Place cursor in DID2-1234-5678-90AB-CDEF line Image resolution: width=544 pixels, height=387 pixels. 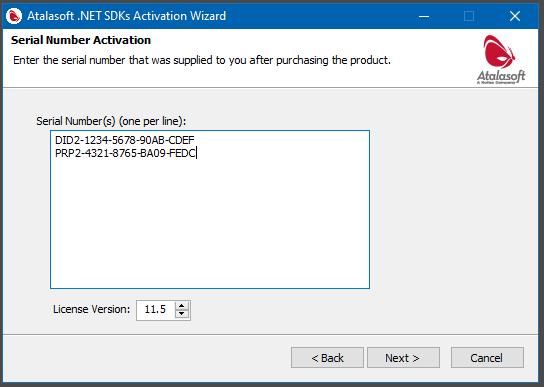125,140
